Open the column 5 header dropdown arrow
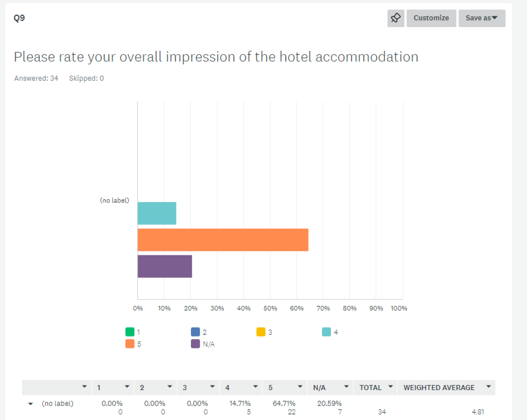527x420 pixels. pyautogui.click(x=300, y=387)
